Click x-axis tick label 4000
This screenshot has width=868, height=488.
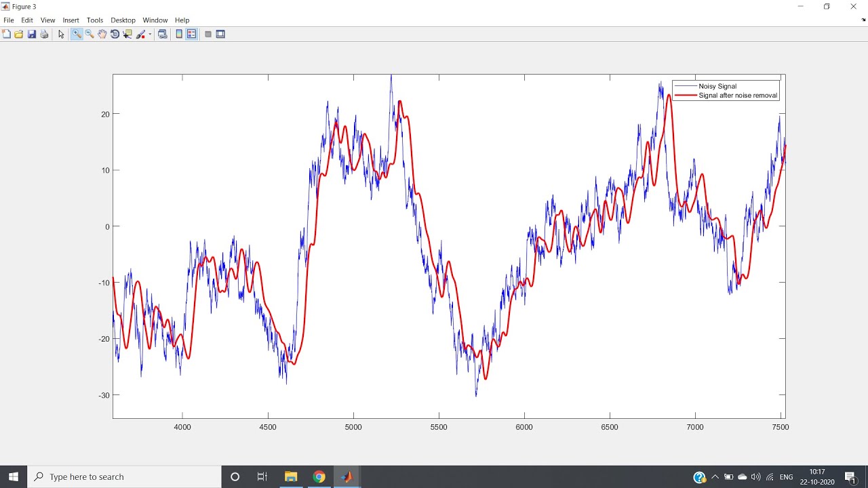[x=182, y=427]
